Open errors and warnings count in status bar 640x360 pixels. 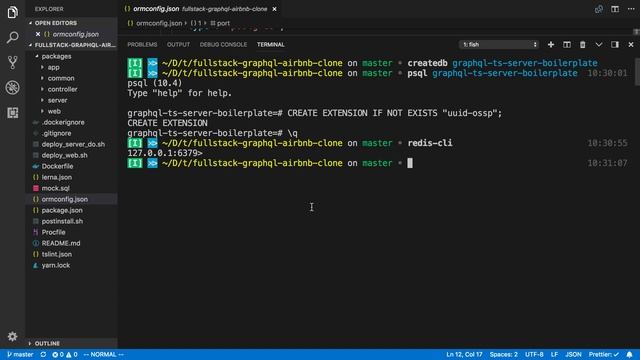coord(65,355)
